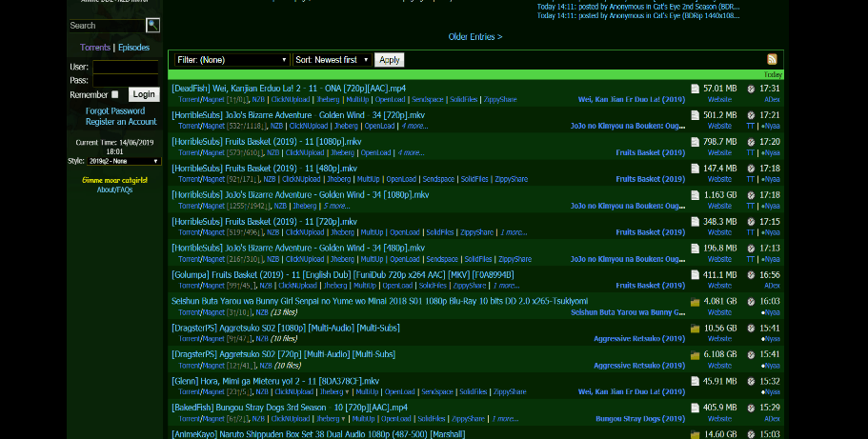
Task: Click clock icon beside 16:56
Action: click(x=751, y=274)
